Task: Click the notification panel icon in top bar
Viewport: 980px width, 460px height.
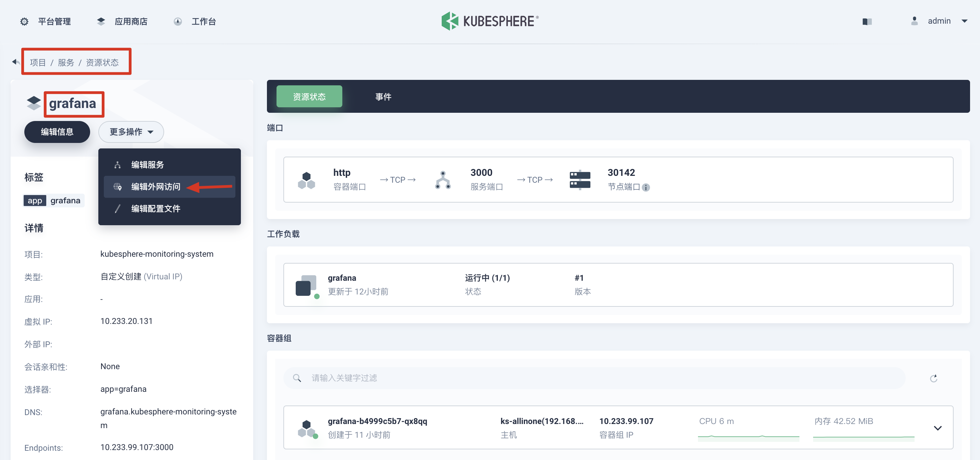Action: 867,21
